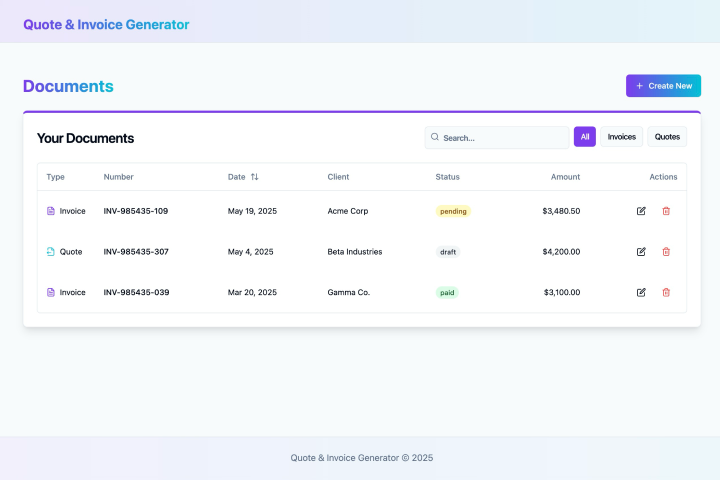The image size is (720, 480).
Task: Click the pending status badge
Action: pos(453,211)
